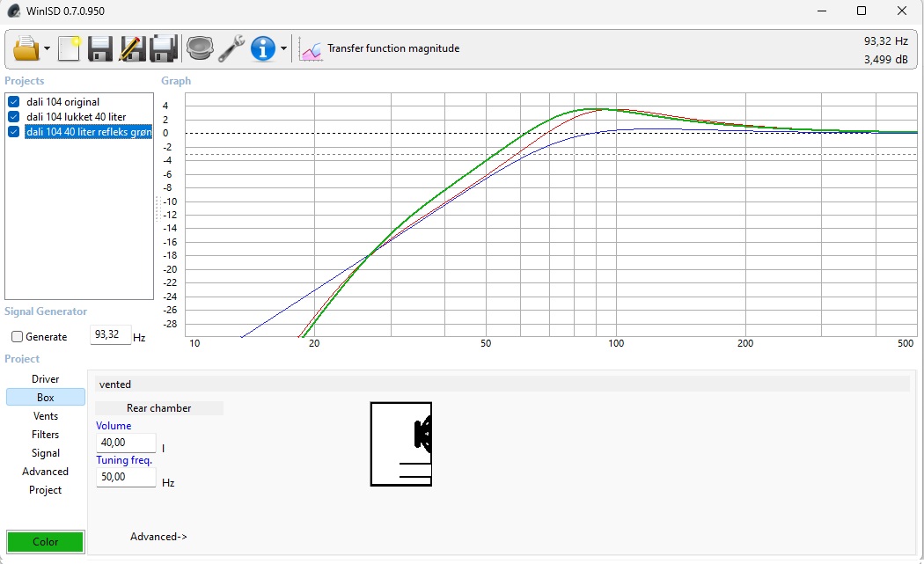Click the WinISD title bar app icon

[13, 11]
